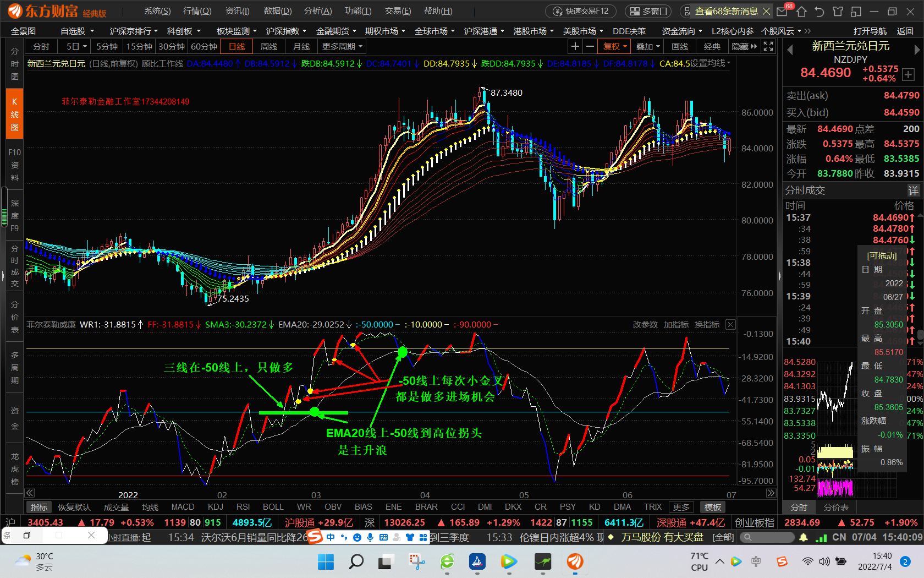924x578 pixels.
Task: Open the weather widget on taskbar
Action: (34, 562)
